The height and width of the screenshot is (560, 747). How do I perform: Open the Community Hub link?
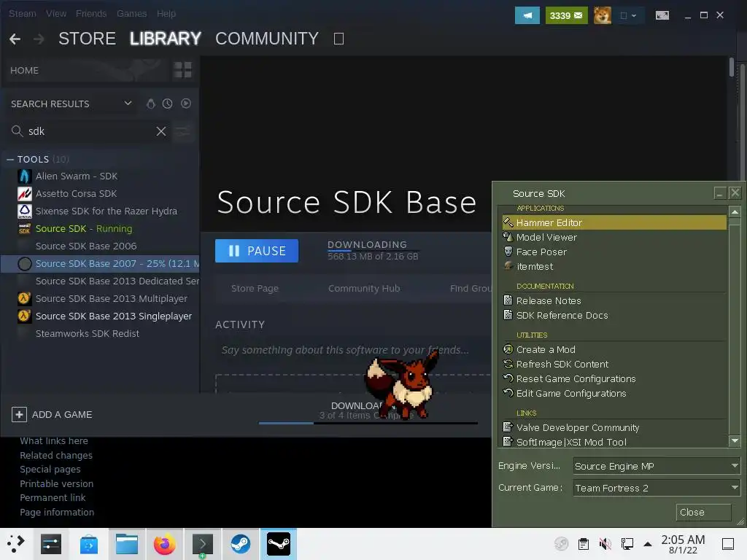coord(364,289)
